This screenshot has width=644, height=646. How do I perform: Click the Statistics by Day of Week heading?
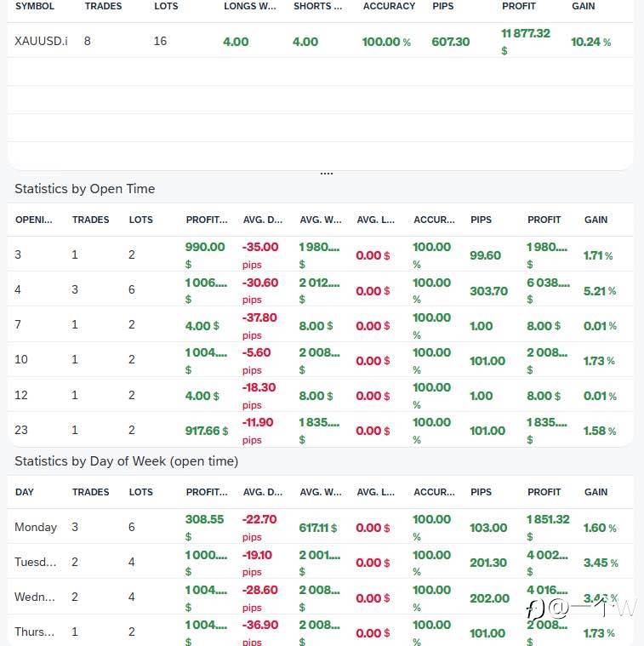(126, 461)
